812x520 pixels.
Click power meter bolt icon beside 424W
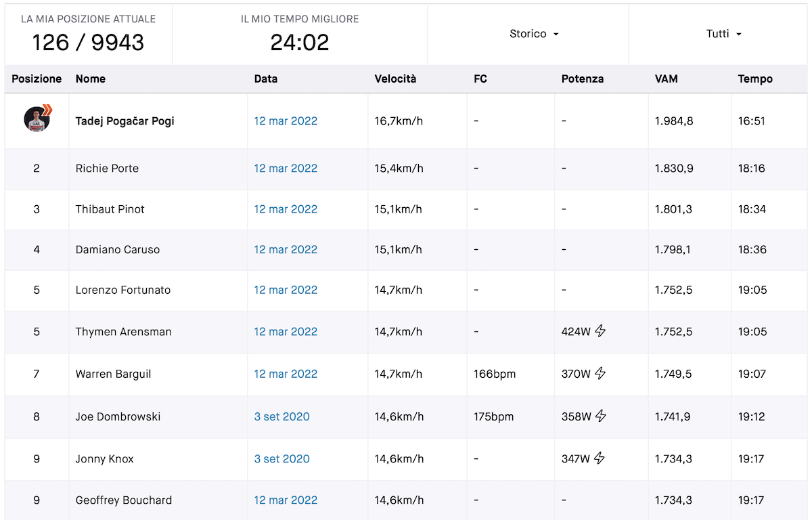pos(600,331)
